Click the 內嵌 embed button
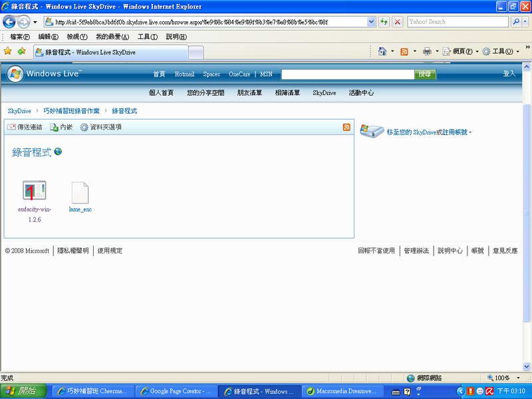The height and width of the screenshot is (399, 532). [x=61, y=127]
